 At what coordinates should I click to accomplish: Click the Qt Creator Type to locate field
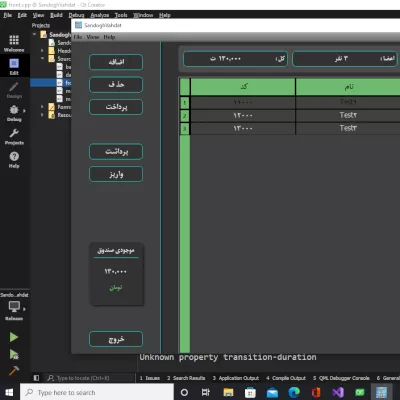[89, 378]
